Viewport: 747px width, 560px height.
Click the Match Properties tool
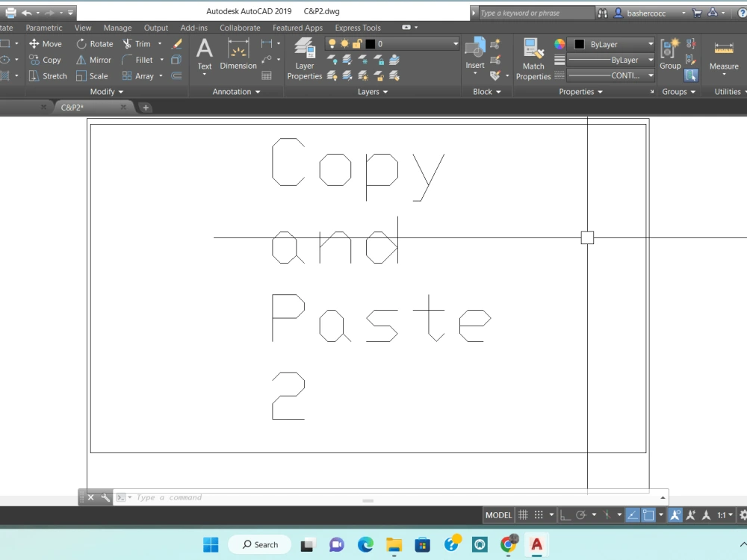pos(533,59)
